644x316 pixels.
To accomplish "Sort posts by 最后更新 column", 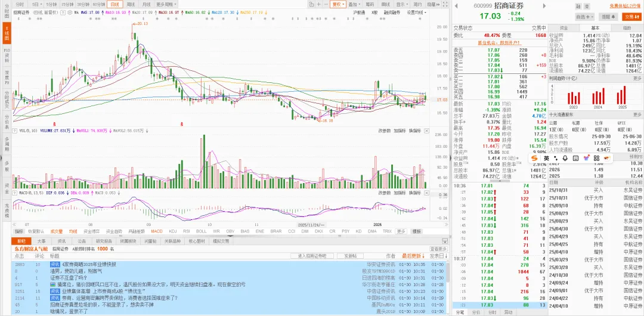I will coord(413,256).
